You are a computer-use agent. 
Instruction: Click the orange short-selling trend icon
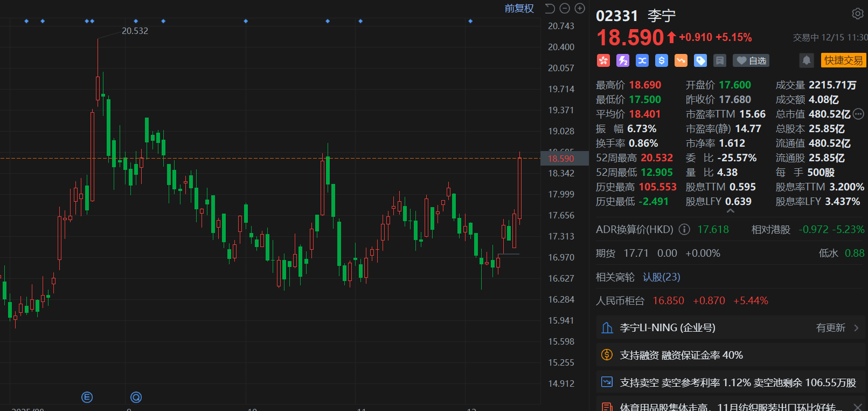coord(681,60)
